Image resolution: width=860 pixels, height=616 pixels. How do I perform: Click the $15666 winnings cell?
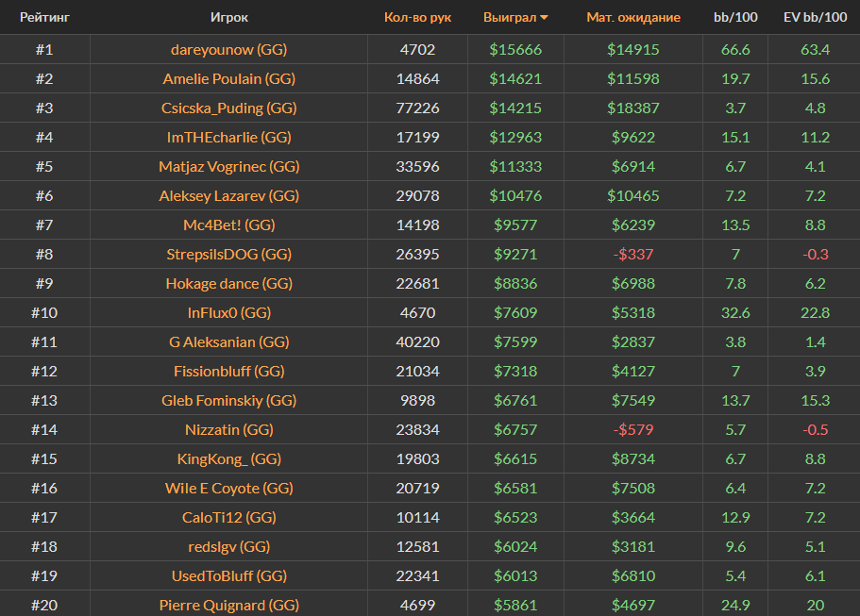pos(515,49)
